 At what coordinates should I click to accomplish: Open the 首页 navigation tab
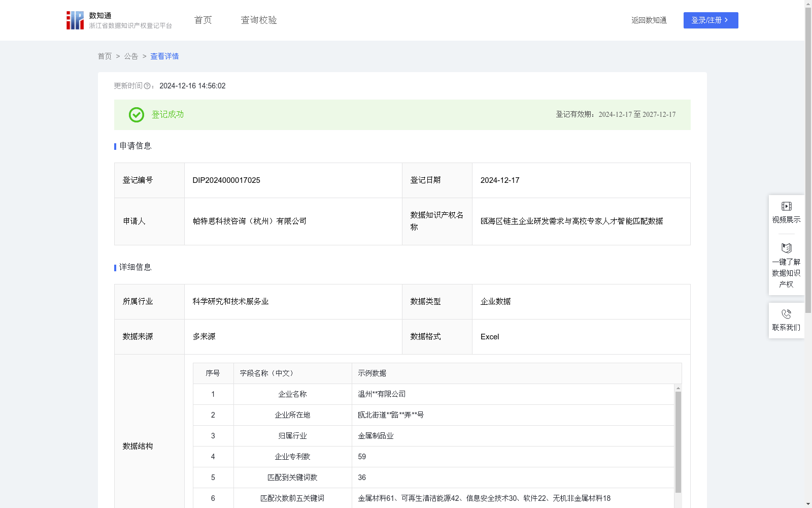(203, 20)
